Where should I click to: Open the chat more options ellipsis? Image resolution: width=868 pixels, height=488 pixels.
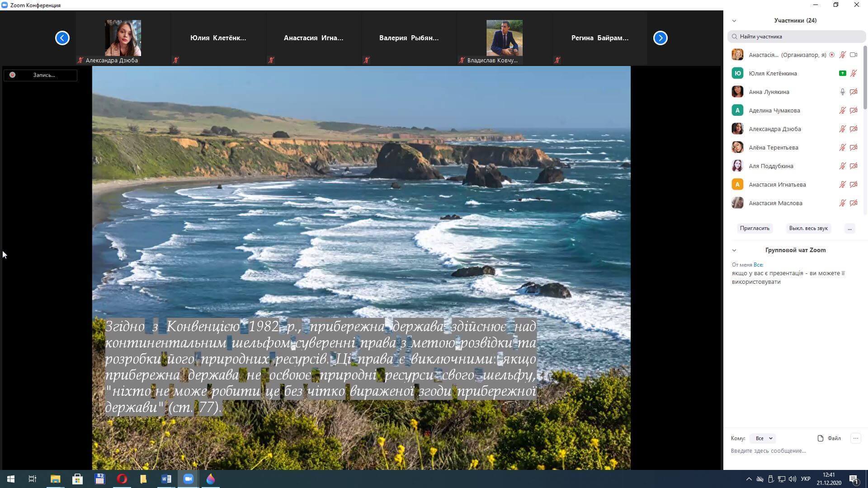pyautogui.click(x=855, y=438)
